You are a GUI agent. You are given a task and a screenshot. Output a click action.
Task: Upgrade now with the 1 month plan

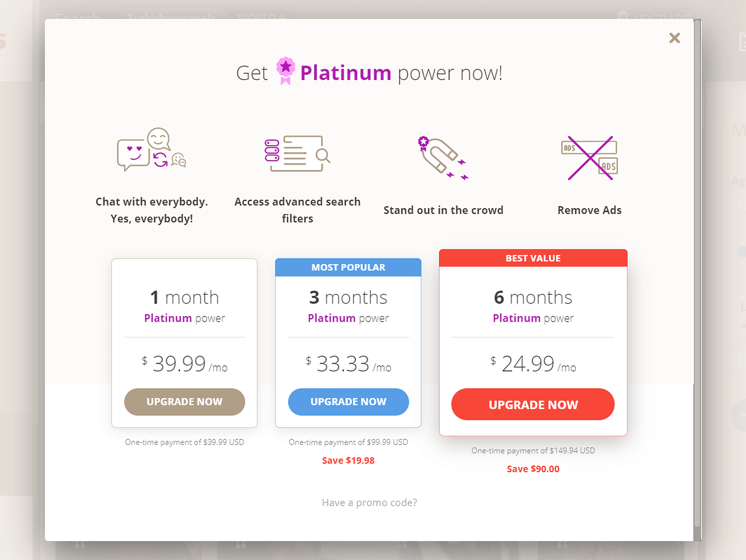tap(184, 402)
